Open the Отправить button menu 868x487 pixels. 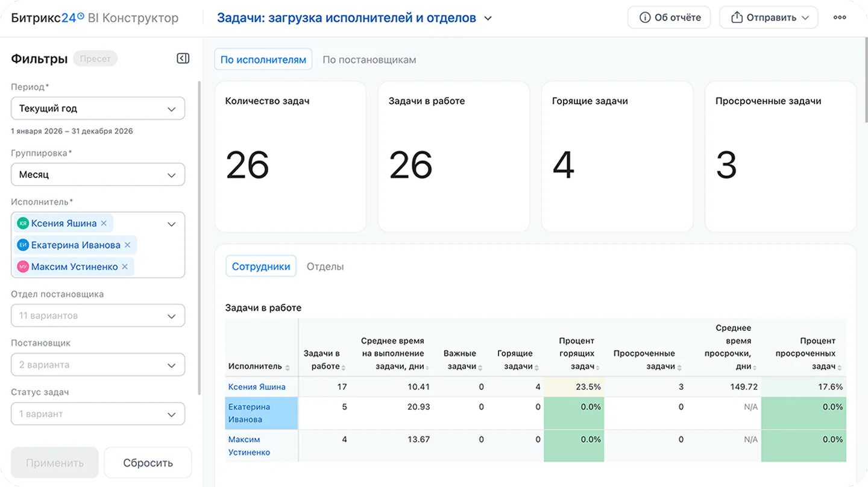pos(769,17)
